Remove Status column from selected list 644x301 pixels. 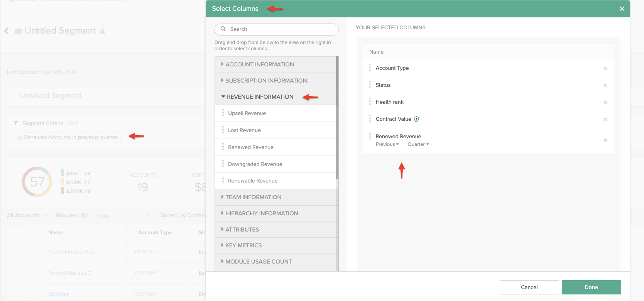click(605, 85)
